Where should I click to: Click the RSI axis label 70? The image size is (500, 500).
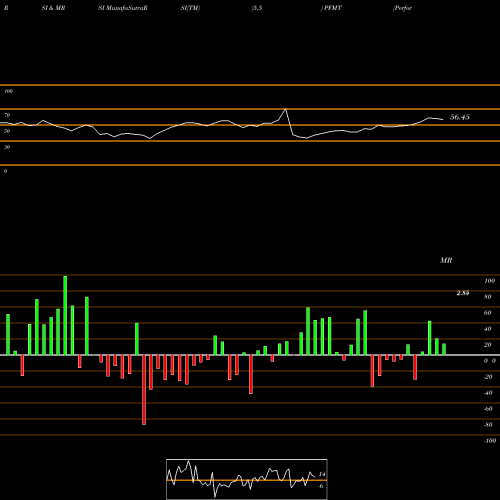7,115
